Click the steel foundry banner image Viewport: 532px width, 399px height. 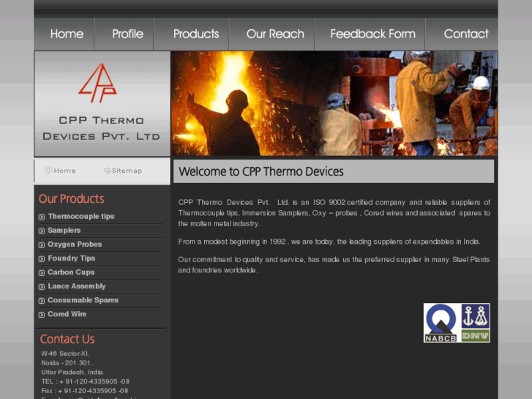(334, 103)
